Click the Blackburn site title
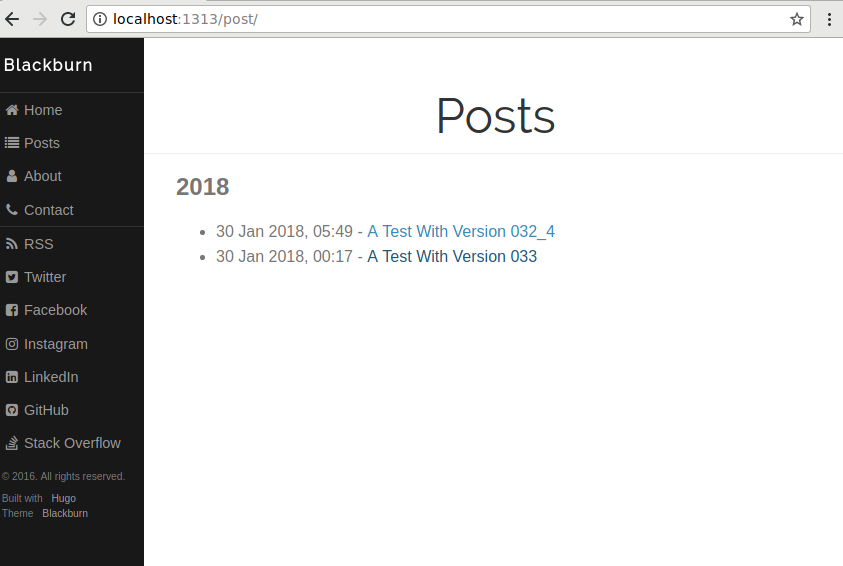Screen dimensions: 843x566 (x=48, y=65)
